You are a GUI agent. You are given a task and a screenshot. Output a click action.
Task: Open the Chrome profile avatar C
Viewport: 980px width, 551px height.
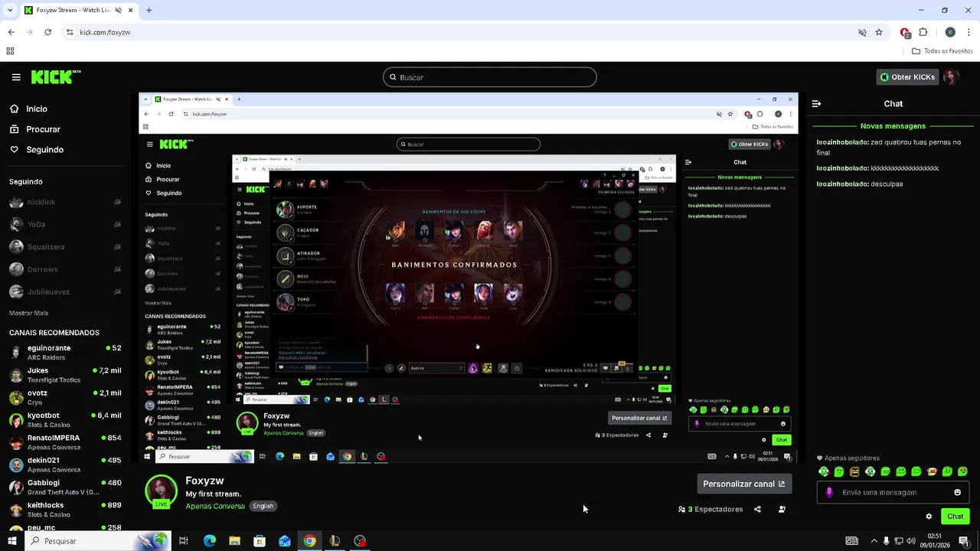[x=950, y=32]
